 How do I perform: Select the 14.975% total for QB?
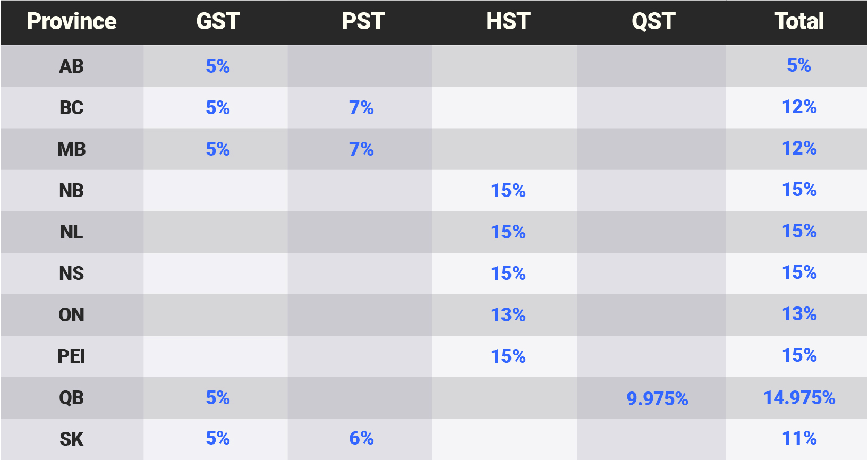(799, 397)
